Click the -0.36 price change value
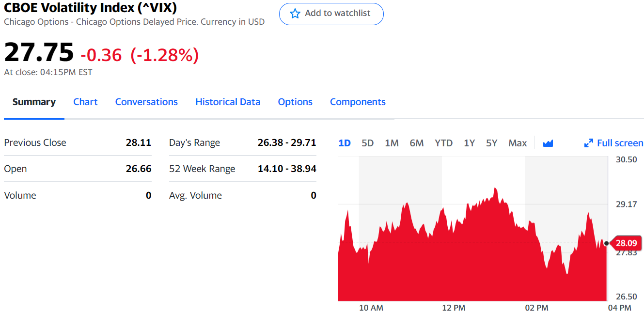The height and width of the screenshot is (314, 644). pyautogui.click(x=101, y=55)
